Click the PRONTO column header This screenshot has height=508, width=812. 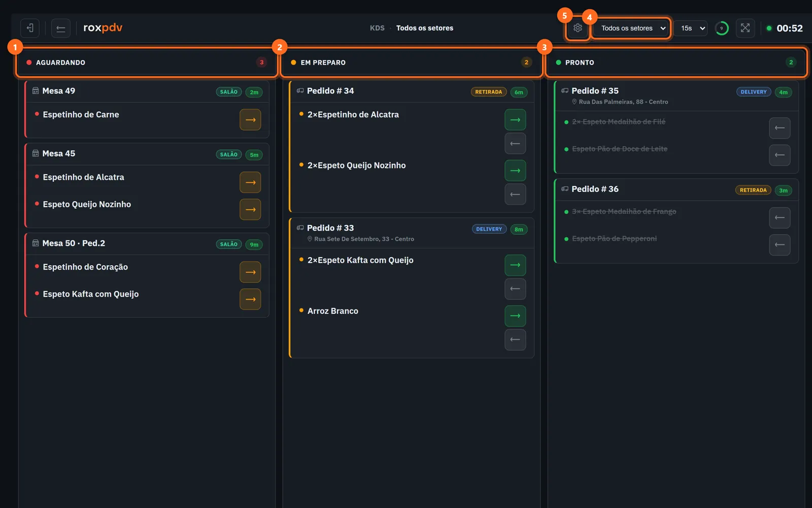point(676,62)
